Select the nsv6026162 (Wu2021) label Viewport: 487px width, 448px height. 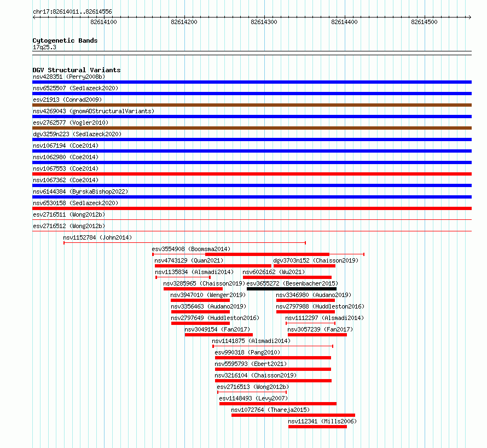[x=274, y=272]
